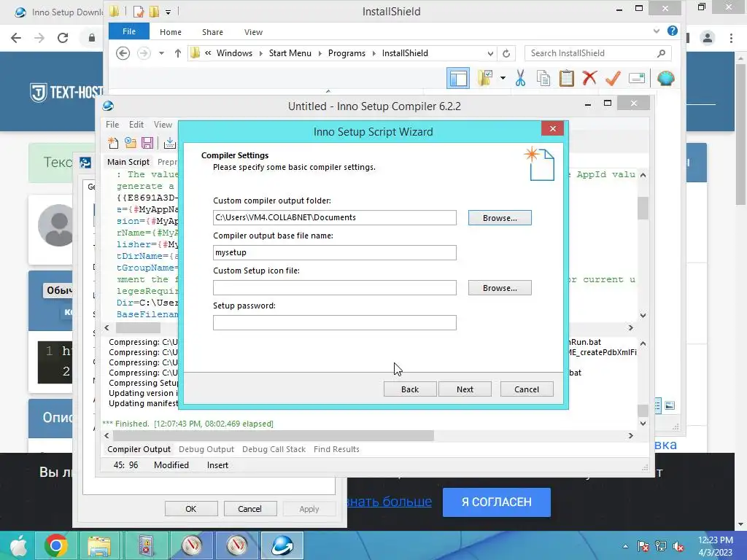Click the Programs breadcrumb in Explorer address bar
747x560 pixels.
[x=347, y=53]
